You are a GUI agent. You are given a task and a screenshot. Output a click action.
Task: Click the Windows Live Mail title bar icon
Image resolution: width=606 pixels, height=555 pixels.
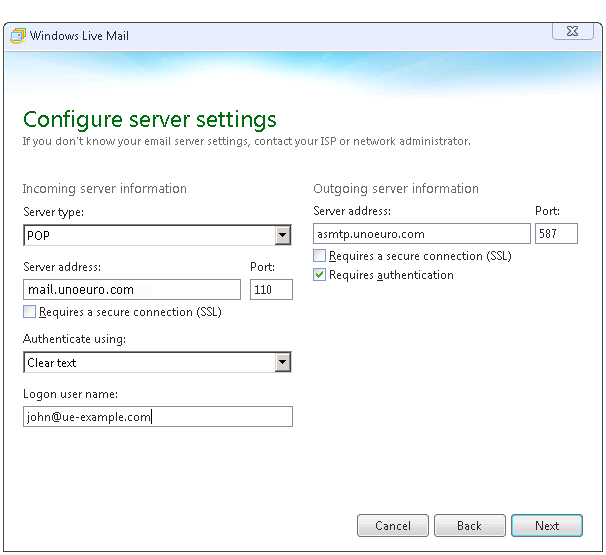[17, 36]
